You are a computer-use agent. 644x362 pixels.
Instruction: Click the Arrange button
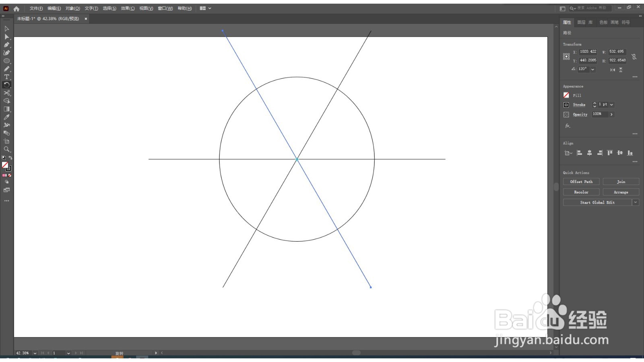tap(621, 192)
